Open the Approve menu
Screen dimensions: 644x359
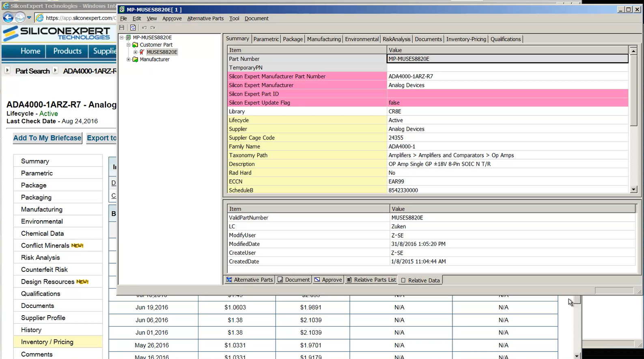point(172,18)
